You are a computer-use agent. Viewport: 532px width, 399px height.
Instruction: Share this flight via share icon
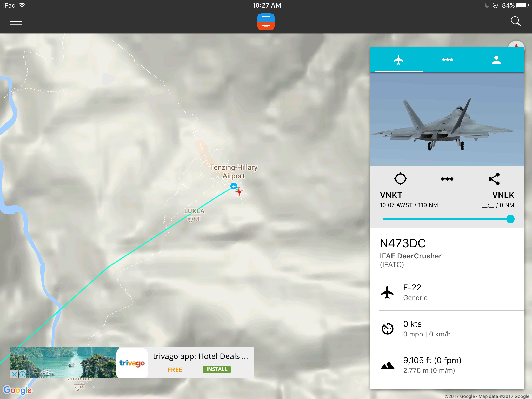pos(494,179)
